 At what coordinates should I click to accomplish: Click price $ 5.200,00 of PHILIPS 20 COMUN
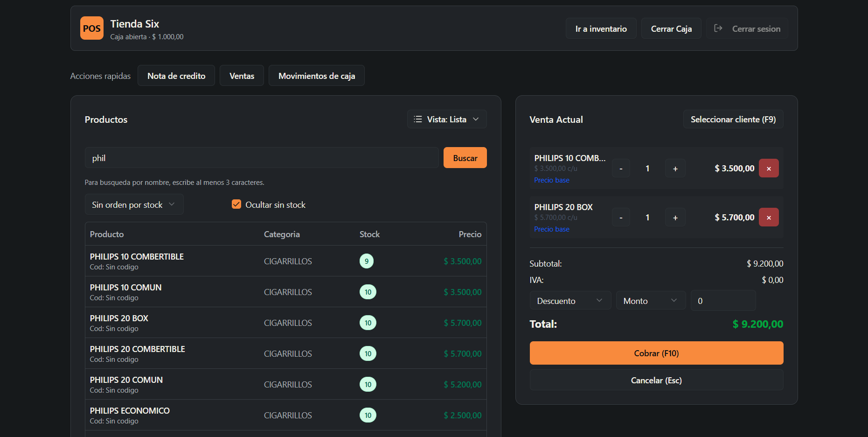pos(462,384)
